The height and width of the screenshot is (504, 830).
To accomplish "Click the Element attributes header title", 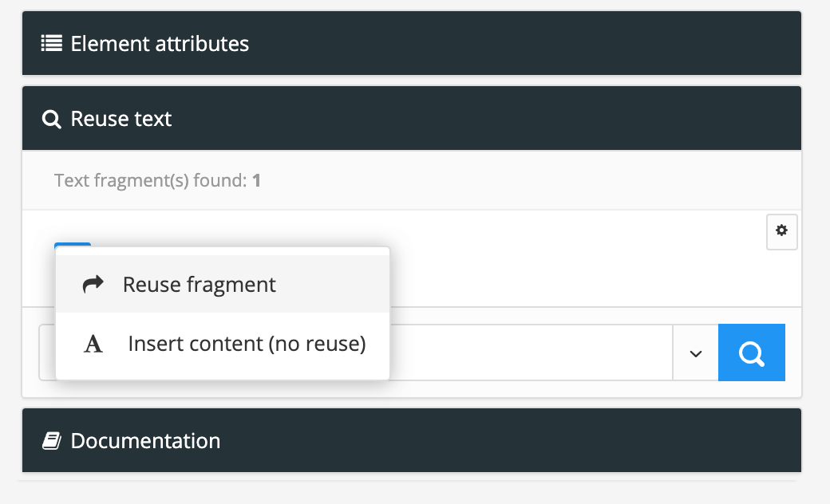I will click(x=159, y=43).
